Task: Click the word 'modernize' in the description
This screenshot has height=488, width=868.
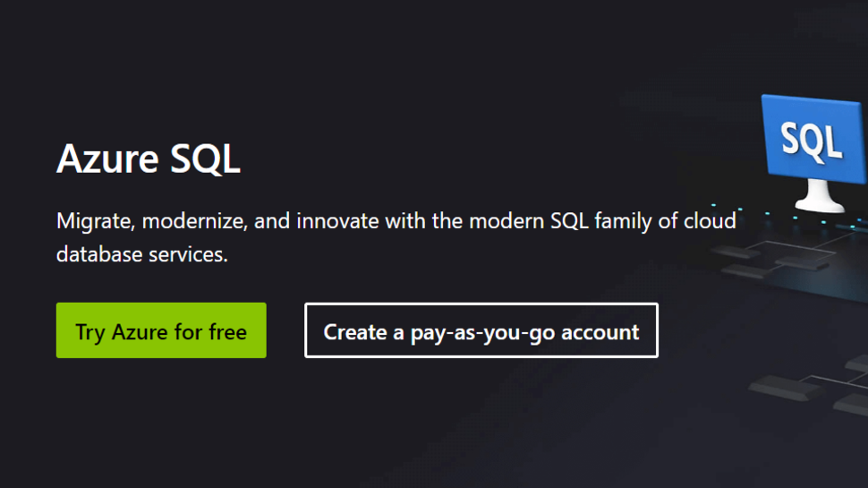Action: click(x=191, y=220)
